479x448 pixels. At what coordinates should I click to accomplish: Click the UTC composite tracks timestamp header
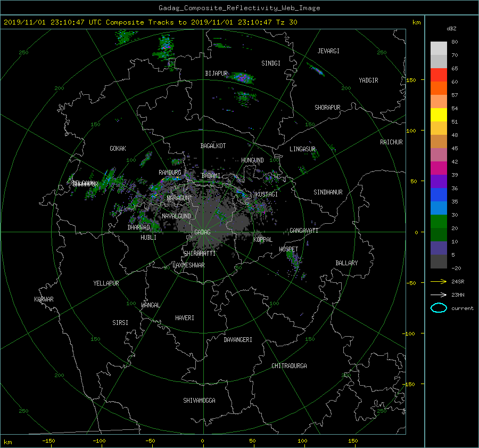[150, 22]
